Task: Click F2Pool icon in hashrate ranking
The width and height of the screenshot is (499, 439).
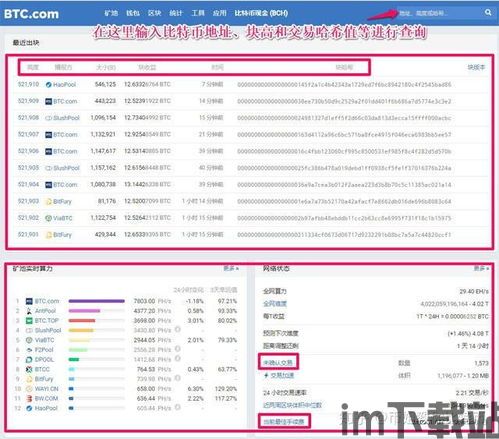Action: tap(29, 350)
